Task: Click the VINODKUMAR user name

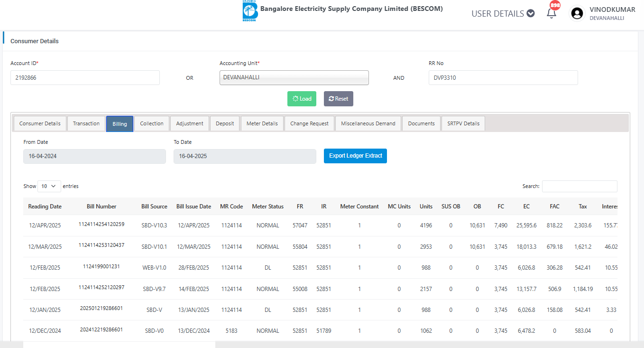Action: pyautogui.click(x=612, y=9)
